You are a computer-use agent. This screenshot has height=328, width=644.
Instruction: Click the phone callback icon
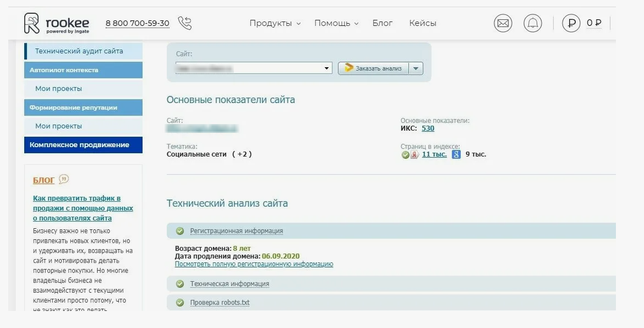pos(185,23)
